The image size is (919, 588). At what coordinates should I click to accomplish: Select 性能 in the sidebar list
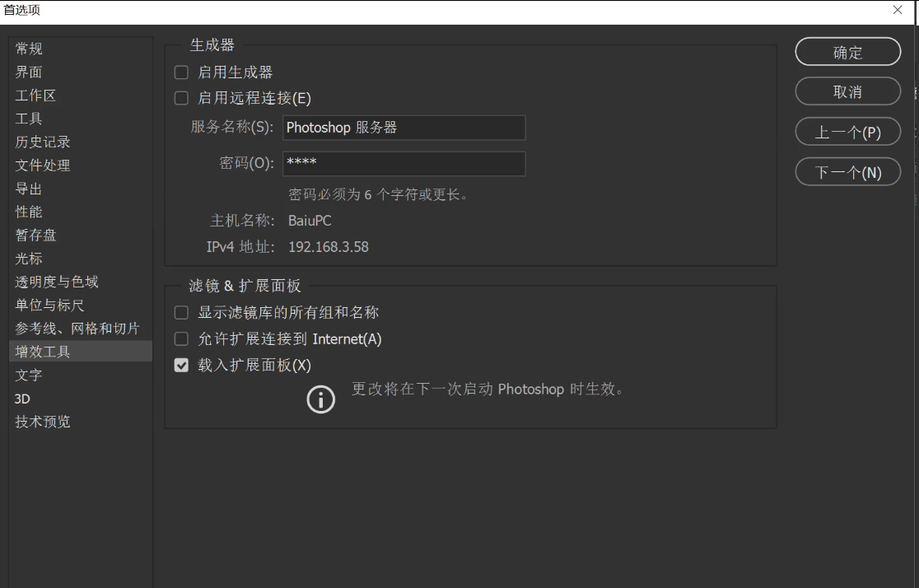pos(30,212)
